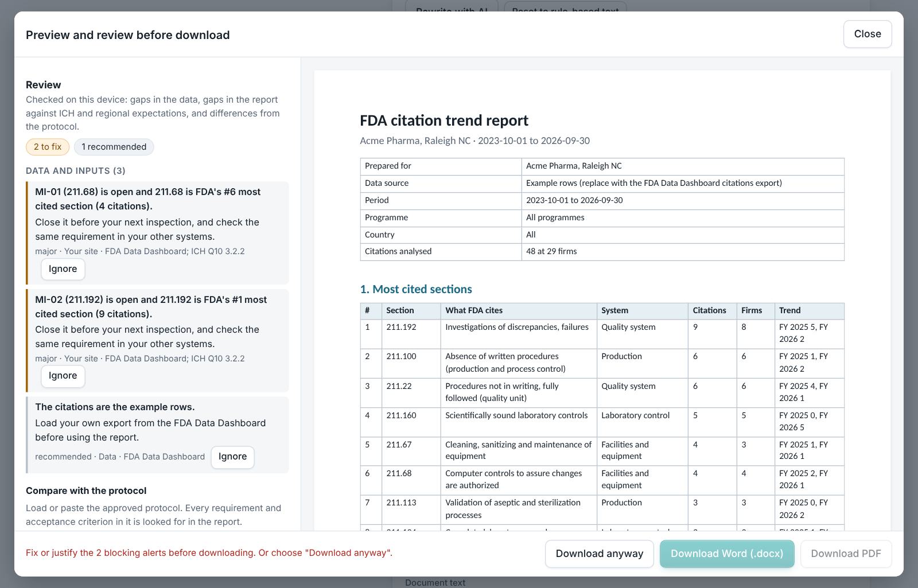Click the MI-01 alert title text
The width and height of the screenshot is (918, 588).
(x=147, y=199)
